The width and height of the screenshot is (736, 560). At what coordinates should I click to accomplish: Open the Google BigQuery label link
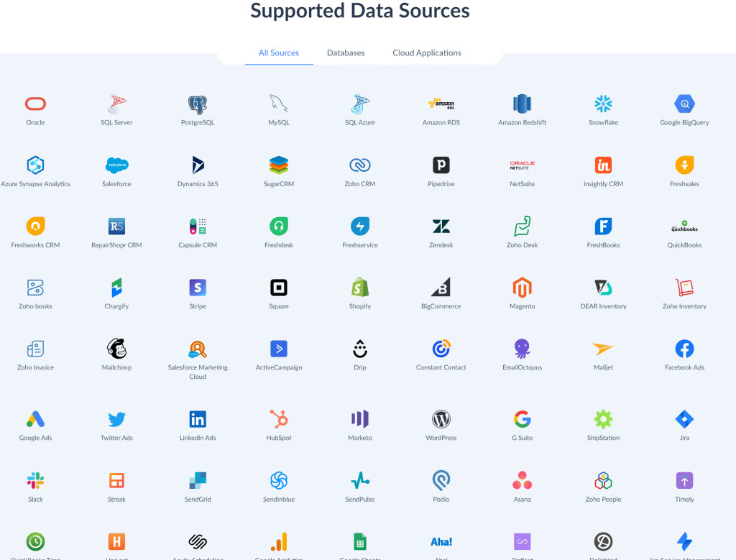pos(684,122)
